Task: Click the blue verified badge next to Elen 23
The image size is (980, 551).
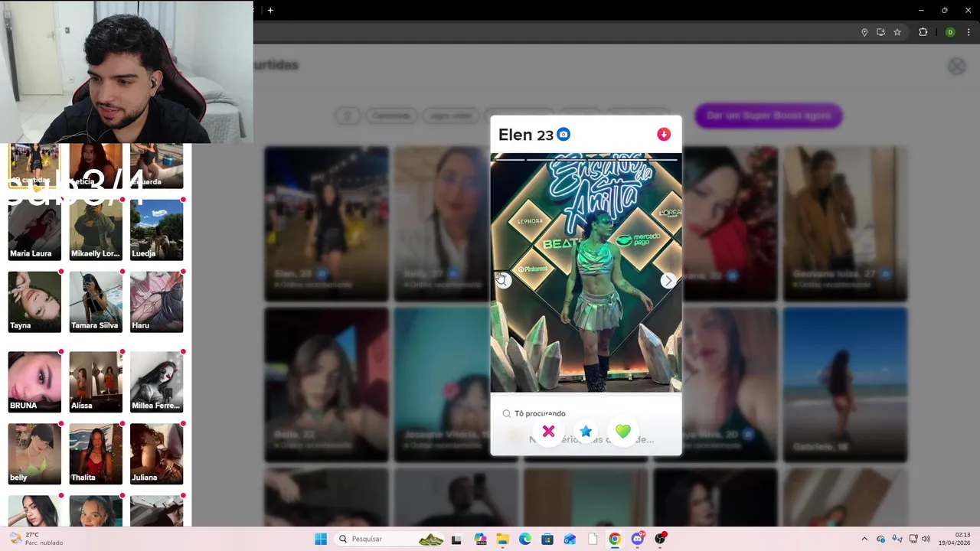Action: (563, 135)
